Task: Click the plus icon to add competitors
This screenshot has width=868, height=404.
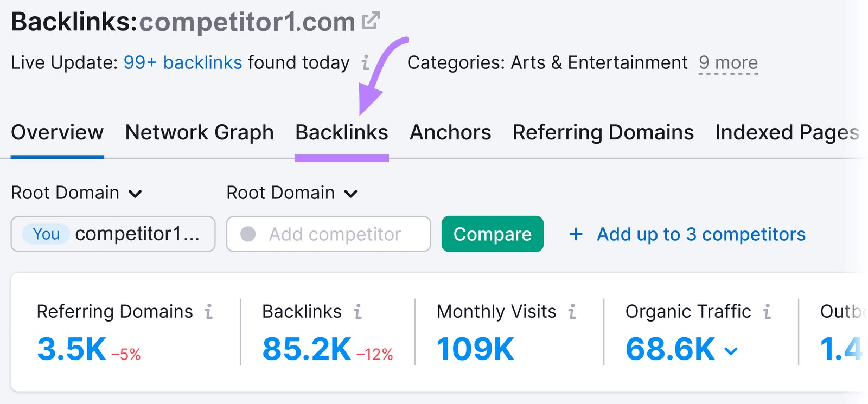Action: click(x=575, y=234)
